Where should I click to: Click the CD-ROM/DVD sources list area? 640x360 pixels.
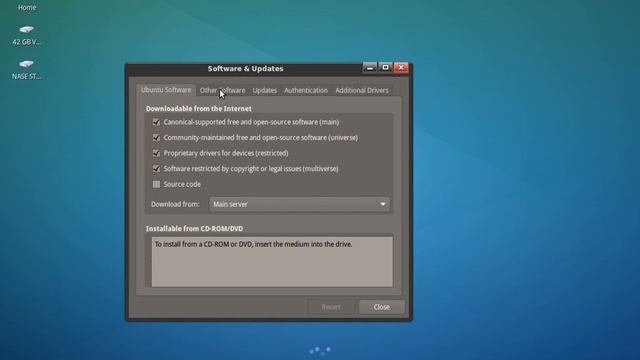(x=272, y=262)
